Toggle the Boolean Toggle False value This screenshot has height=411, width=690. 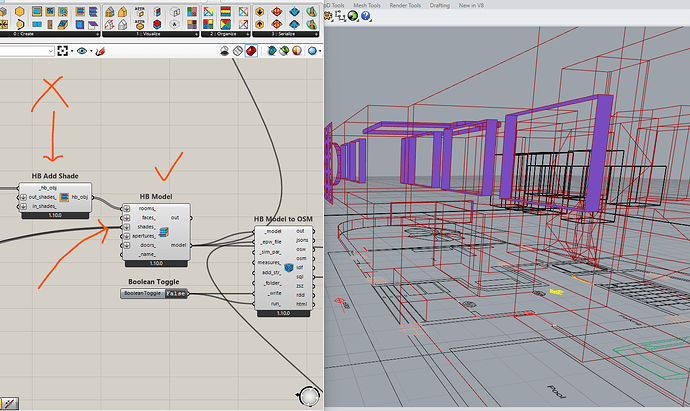176,294
